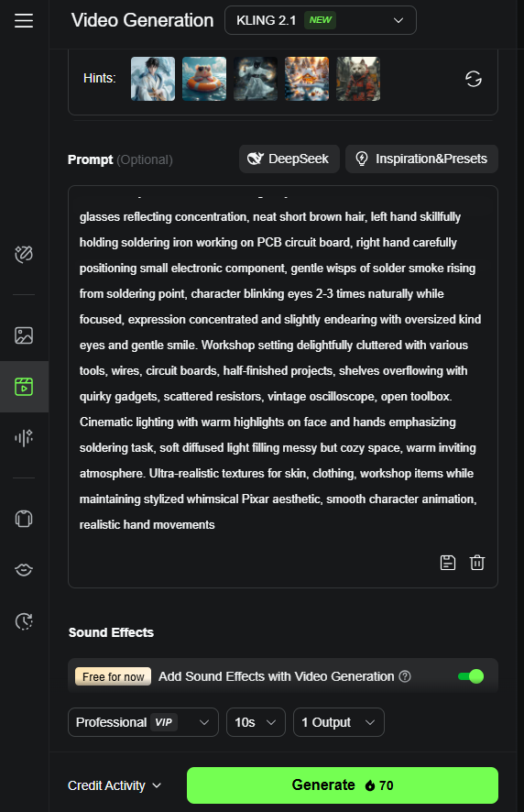Expand the Credit Activity menu
Screen dimensions: 524x812
point(115,785)
